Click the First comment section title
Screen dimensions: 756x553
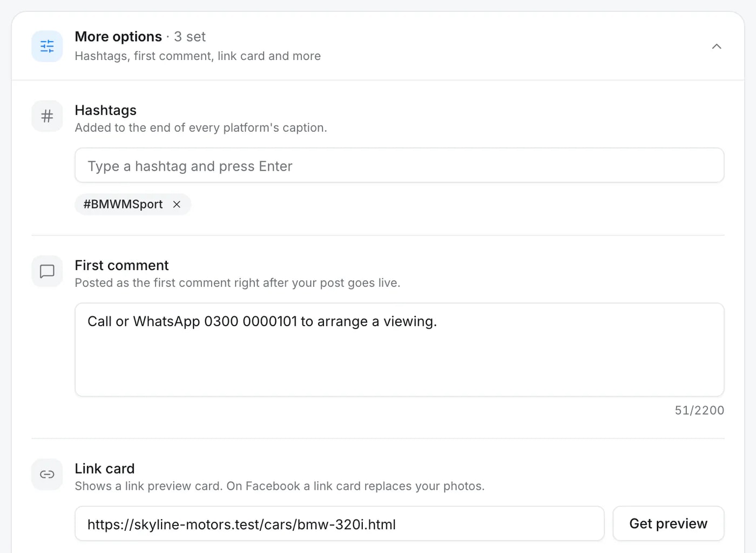[x=122, y=265]
